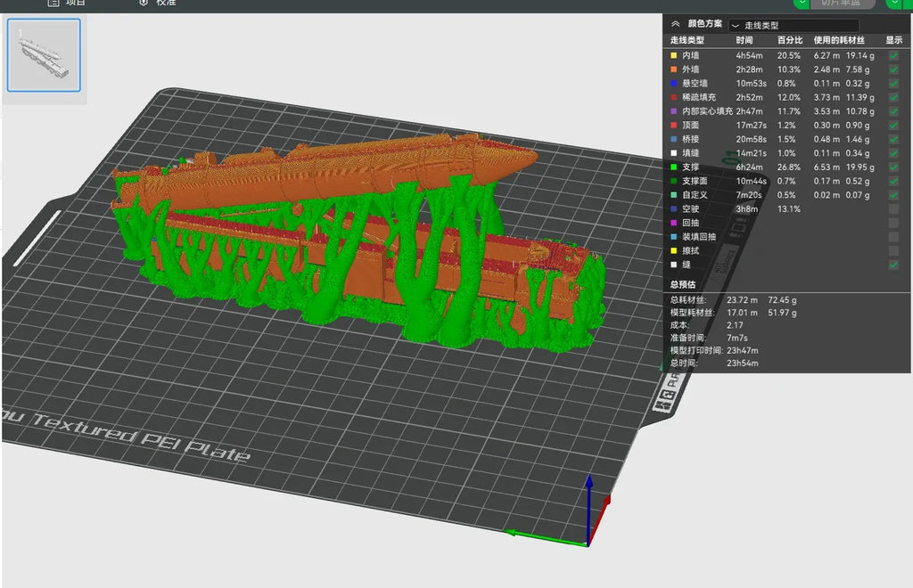Image resolution: width=913 pixels, height=588 pixels.
Task: Show 回抽 retraction points
Action: [x=893, y=223]
